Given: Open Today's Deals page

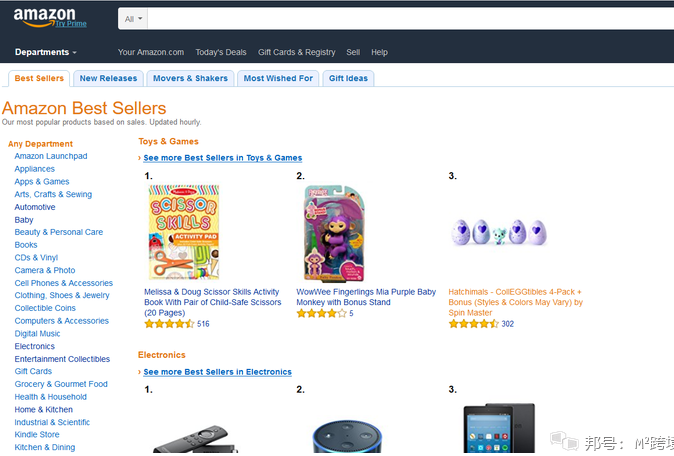Looking at the screenshot, I should (220, 52).
